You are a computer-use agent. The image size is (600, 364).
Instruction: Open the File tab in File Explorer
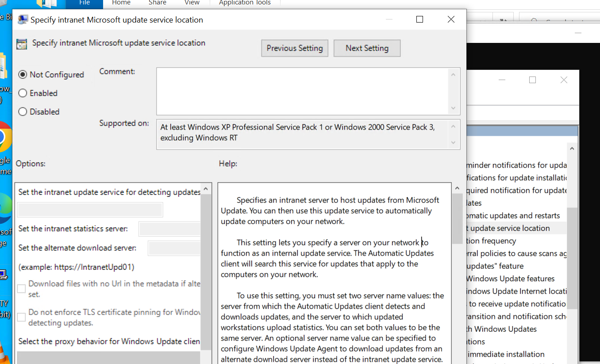click(84, 3)
